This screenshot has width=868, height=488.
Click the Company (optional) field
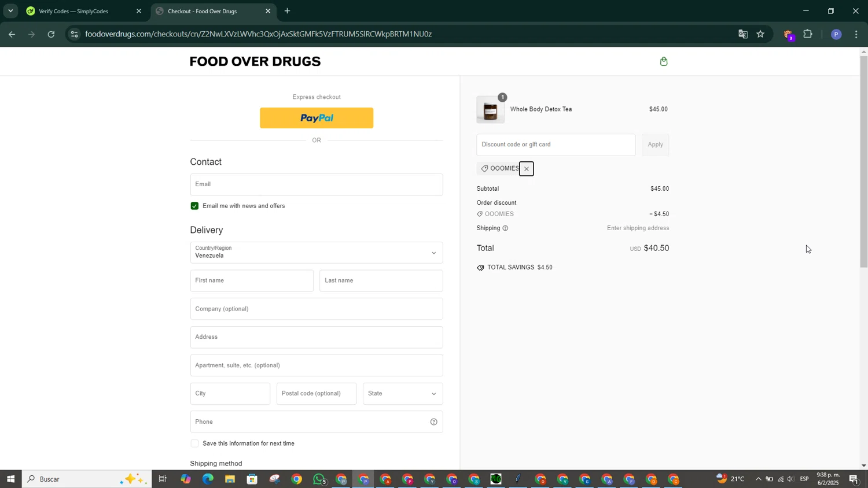(x=316, y=309)
